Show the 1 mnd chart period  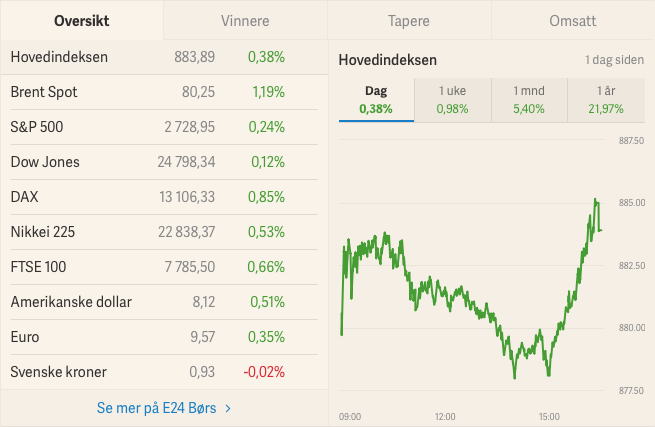click(x=528, y=100)
